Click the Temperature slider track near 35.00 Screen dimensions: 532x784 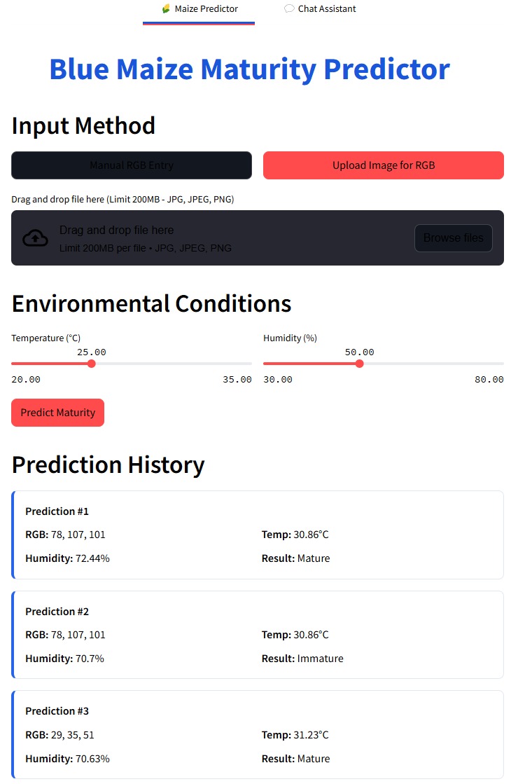click(245, 364)
